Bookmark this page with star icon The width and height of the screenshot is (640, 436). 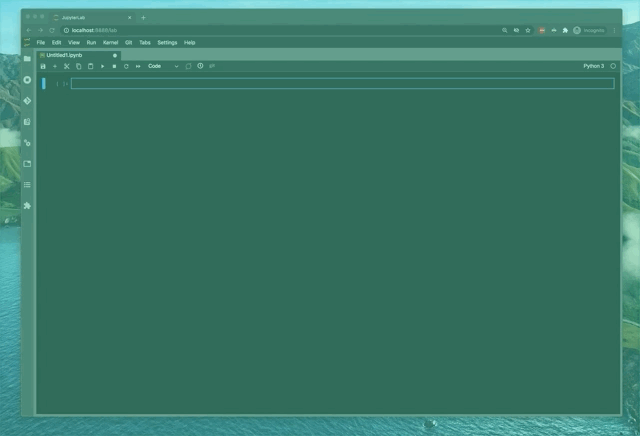point(528,30)
